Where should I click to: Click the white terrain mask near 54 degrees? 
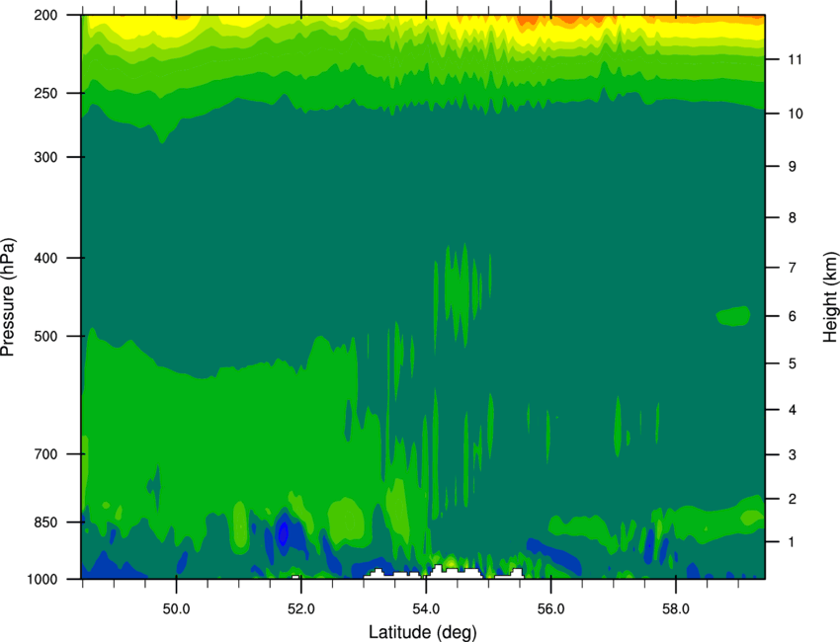click(456, 573)
